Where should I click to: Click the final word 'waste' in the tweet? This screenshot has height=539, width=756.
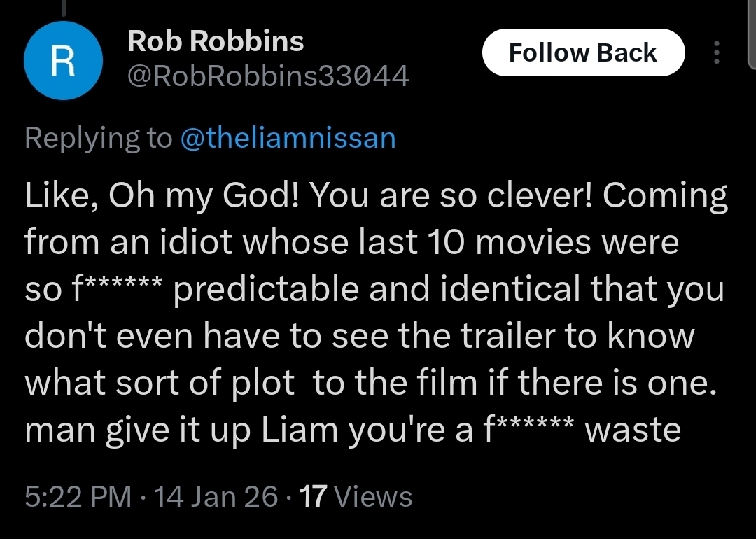pos(633,430)
